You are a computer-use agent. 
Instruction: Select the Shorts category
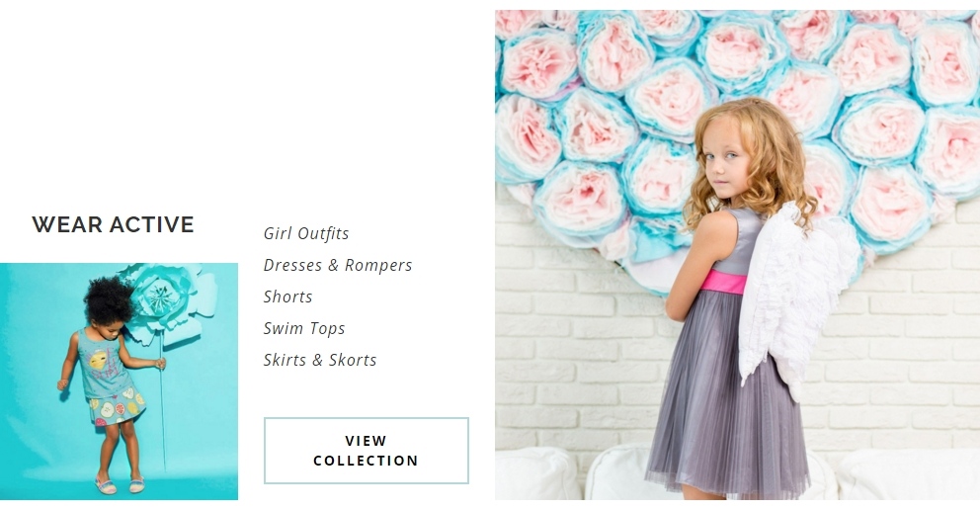[x=287, y=297]
